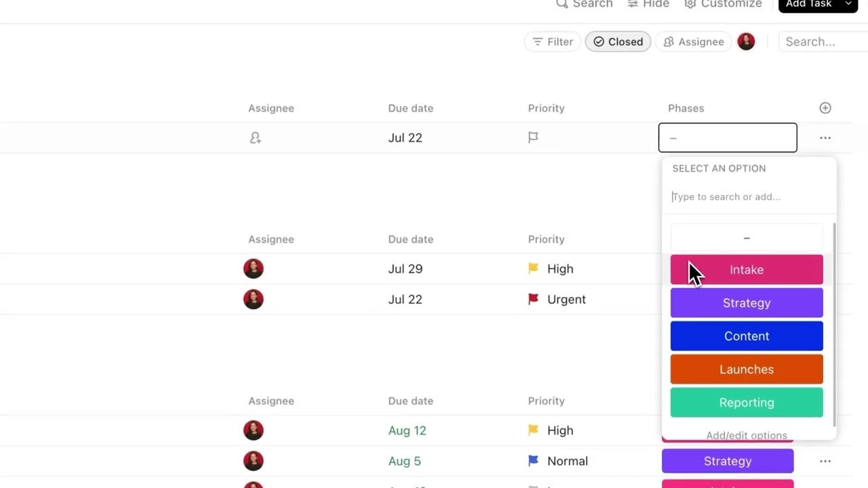The height and width of the screenshot is (488, 868).
Task: Open Jul 22 due date of Urgent task
Action: 406,300
